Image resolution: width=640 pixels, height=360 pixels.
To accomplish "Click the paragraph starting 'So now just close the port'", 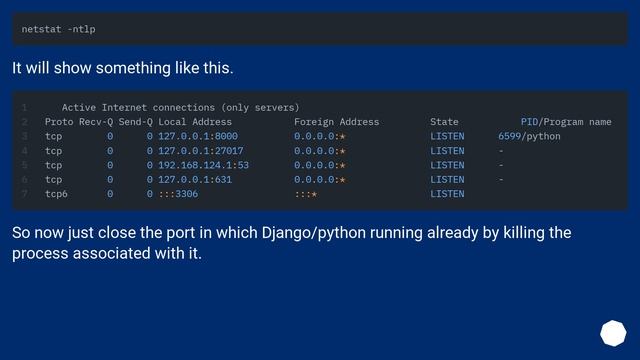I will 291,243.
